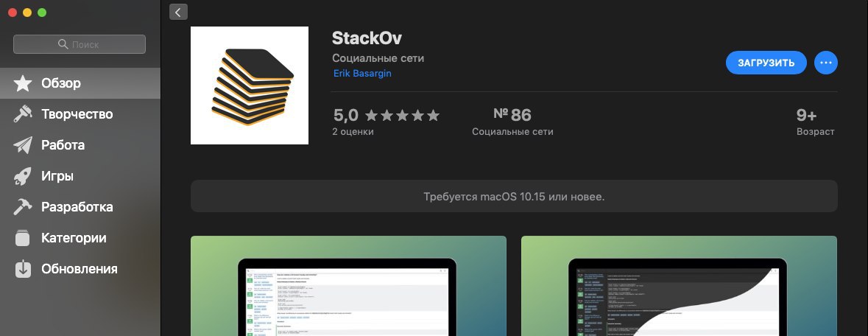Click the search field labeled Поиск

click(80, 44)
